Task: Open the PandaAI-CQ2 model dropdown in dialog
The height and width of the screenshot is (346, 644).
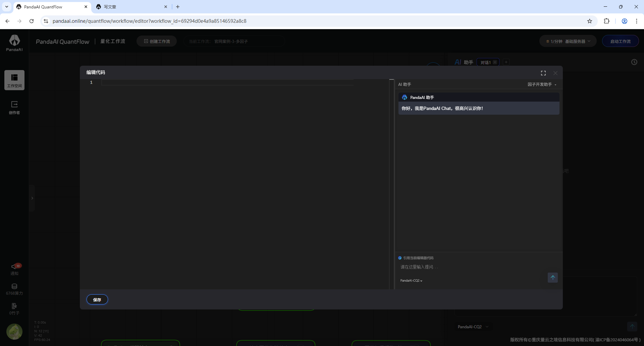Action: 411,281
